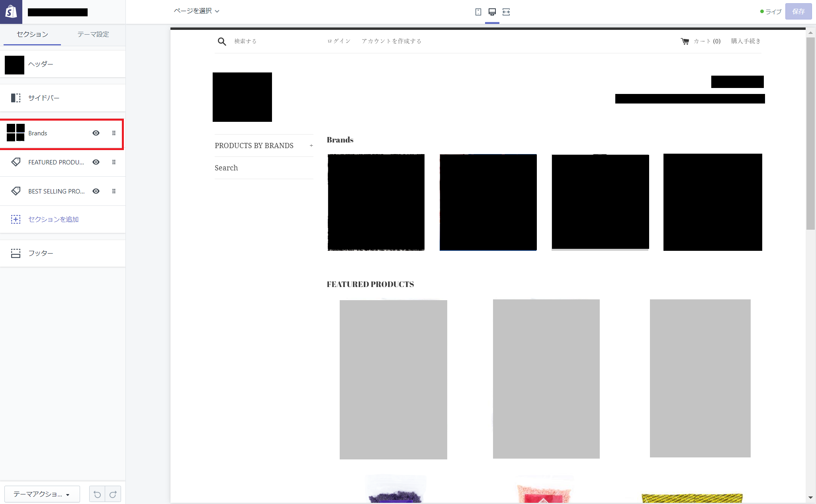Click the header section thumbnail icon
Screen dimensions: 816x504
tap(14, 65)
